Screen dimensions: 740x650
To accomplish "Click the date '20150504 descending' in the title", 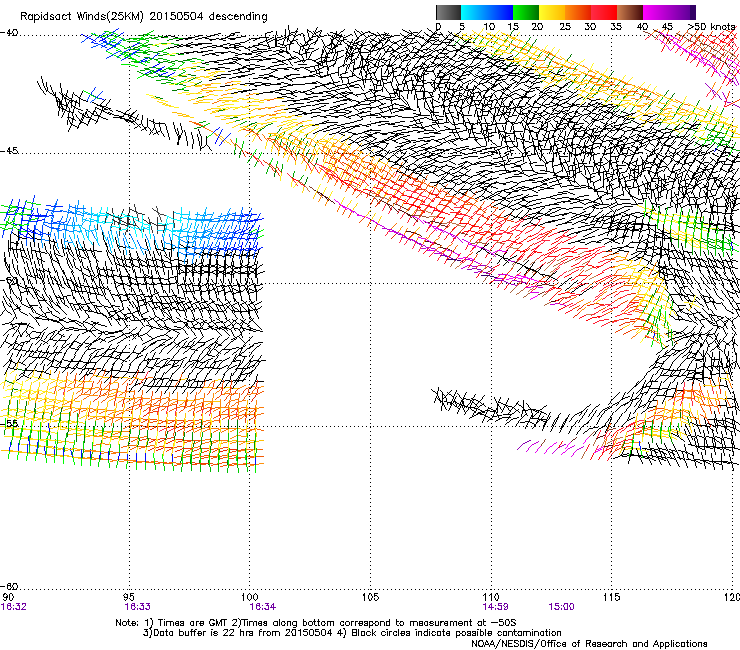I will 208,17.
